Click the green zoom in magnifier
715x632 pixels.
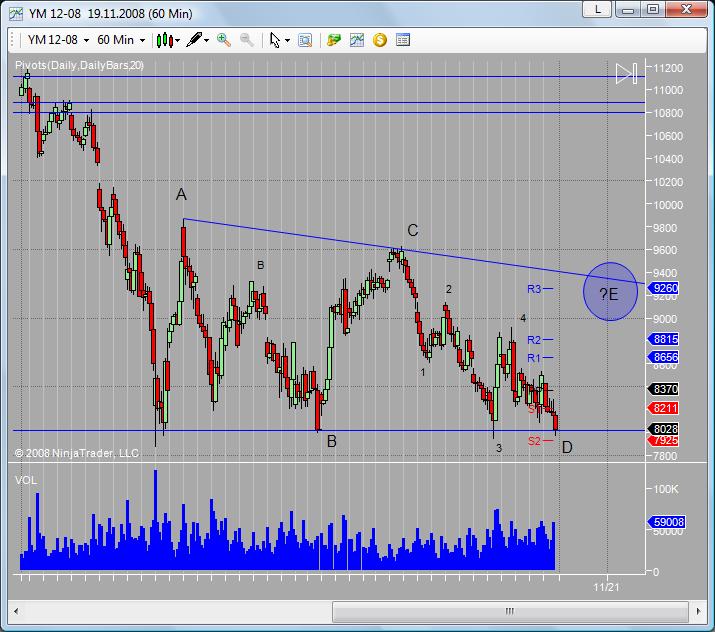[223, 40]
